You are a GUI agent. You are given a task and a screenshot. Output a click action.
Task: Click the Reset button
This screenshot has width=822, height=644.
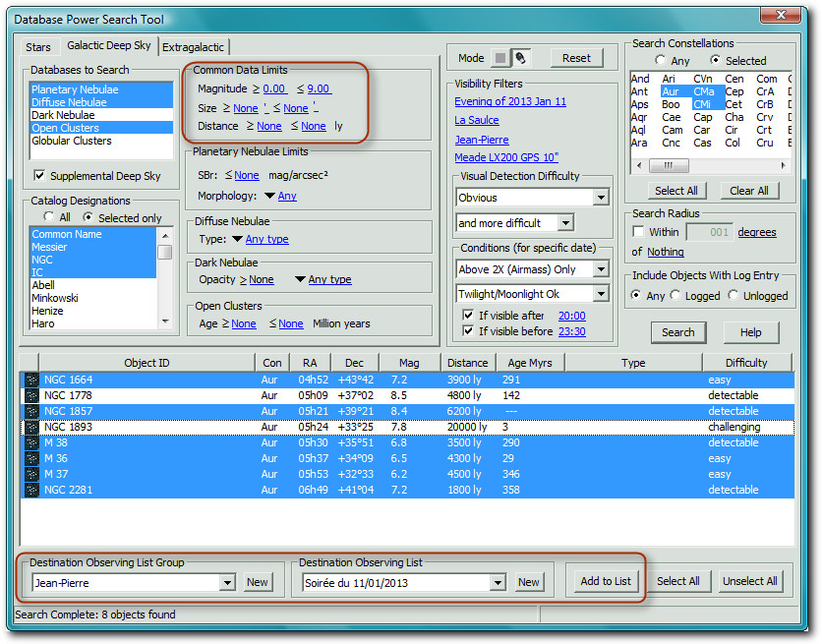(x=576, y=58)
